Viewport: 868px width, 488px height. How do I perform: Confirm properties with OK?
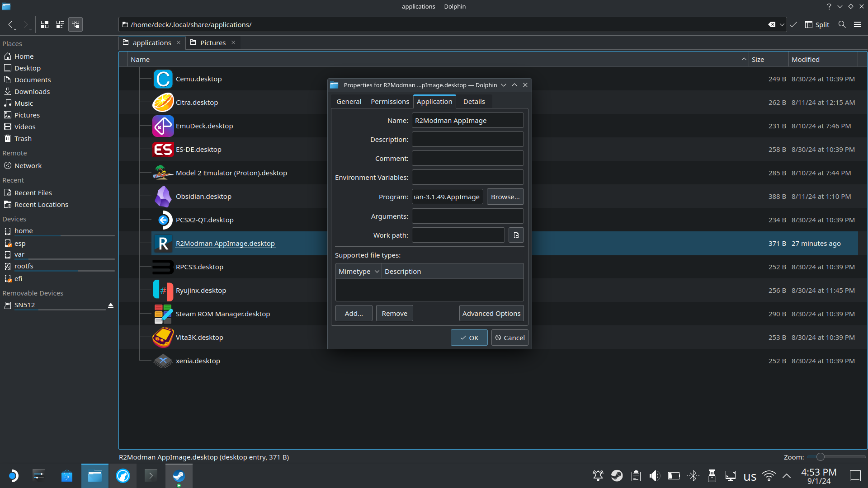tap(469, 338)
